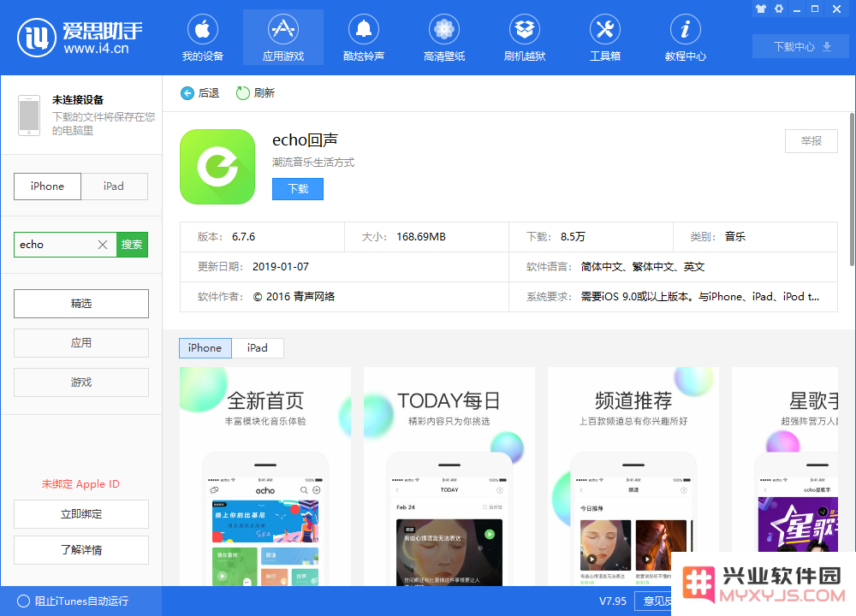Report the app with 举报 button

click(x=811, y=141)
